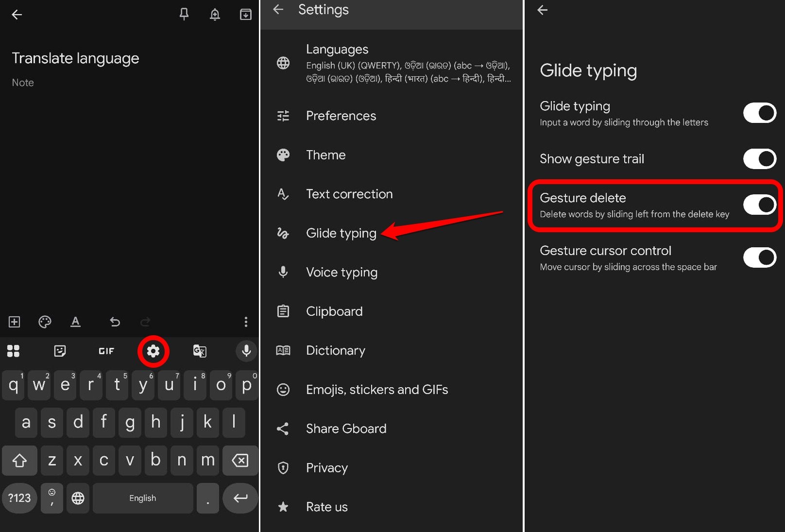The height and width of the screenshot is (532, 785).
Task: Tap the z key
Action: (52, 460)
